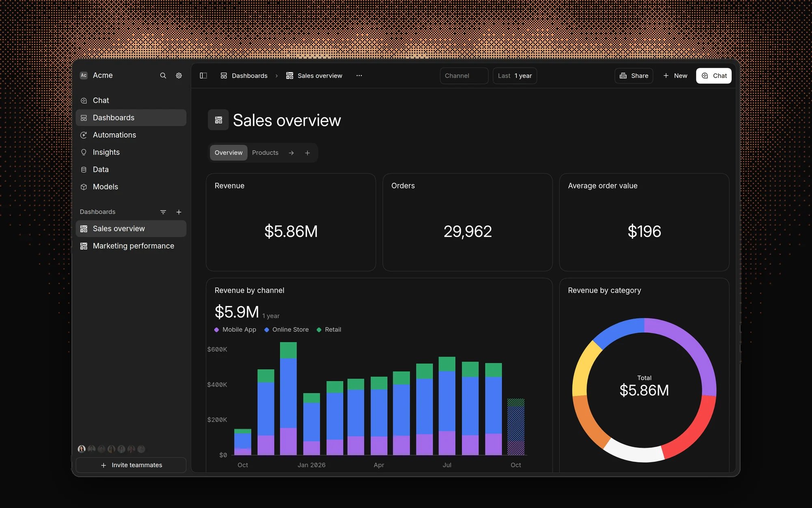The height and width of the screenshot is (508, 812).
Task: Open the Revenue $5.86M card
Action: 291,222
